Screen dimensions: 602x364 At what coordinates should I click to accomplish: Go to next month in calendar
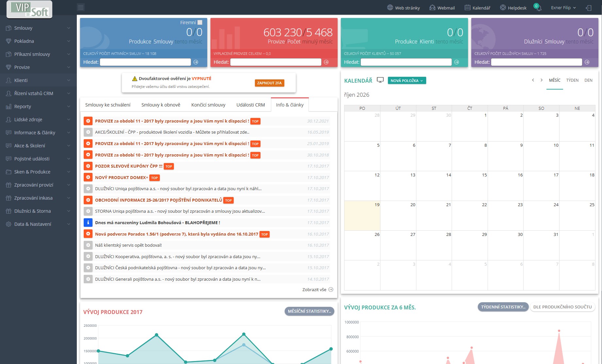point(542,80)
